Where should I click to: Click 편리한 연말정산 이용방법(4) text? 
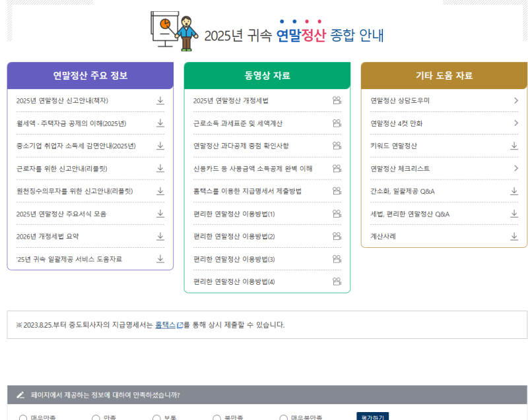pos(234,282)
